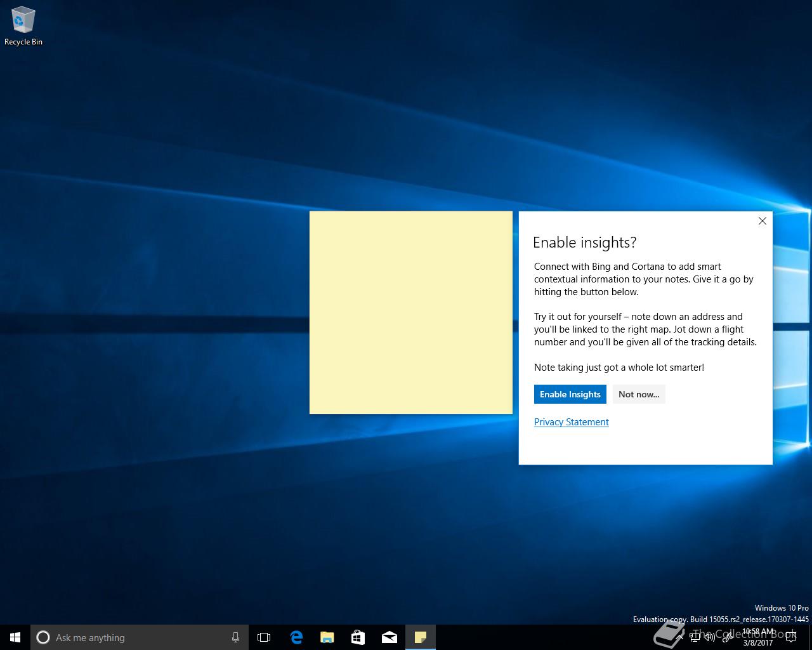Dismiss with the Not now... button
The height and width of the screenshot is (650, 812).
click(639, 394)
